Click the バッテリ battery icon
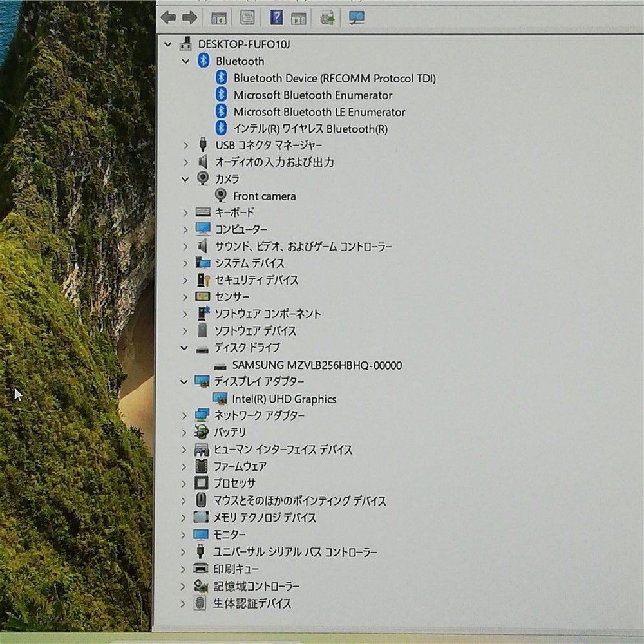644x644 pixels. pos(201,432)
